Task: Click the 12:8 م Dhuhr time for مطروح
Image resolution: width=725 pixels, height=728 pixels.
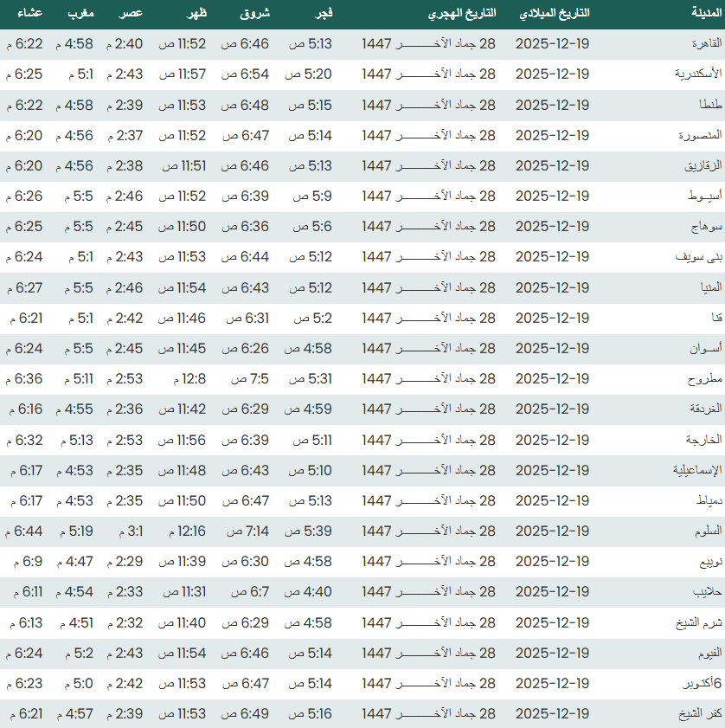Action: (188, 379)
